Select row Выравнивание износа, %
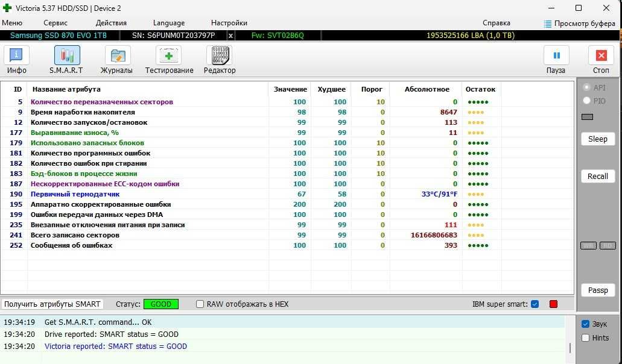622x364 pixels. click(287, 133)
